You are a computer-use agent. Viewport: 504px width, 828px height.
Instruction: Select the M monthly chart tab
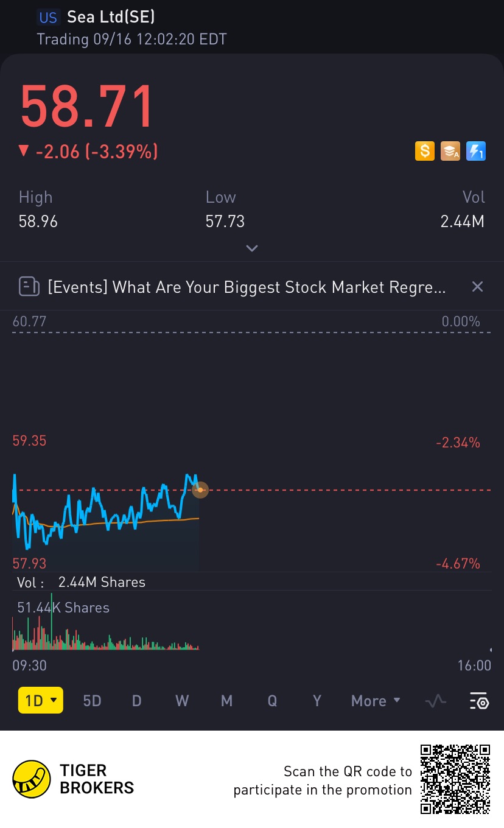coord(226,701)
